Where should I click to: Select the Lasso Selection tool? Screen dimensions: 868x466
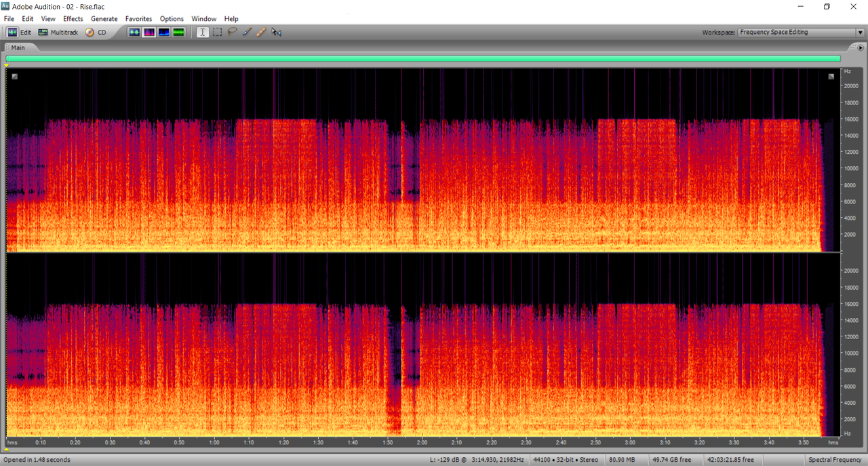coord(232,32)
